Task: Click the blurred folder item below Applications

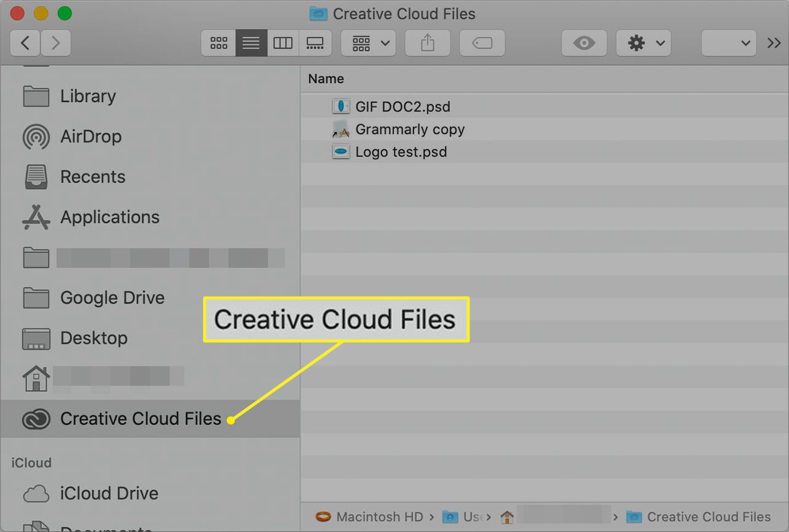Action: (x=150, y=257)
